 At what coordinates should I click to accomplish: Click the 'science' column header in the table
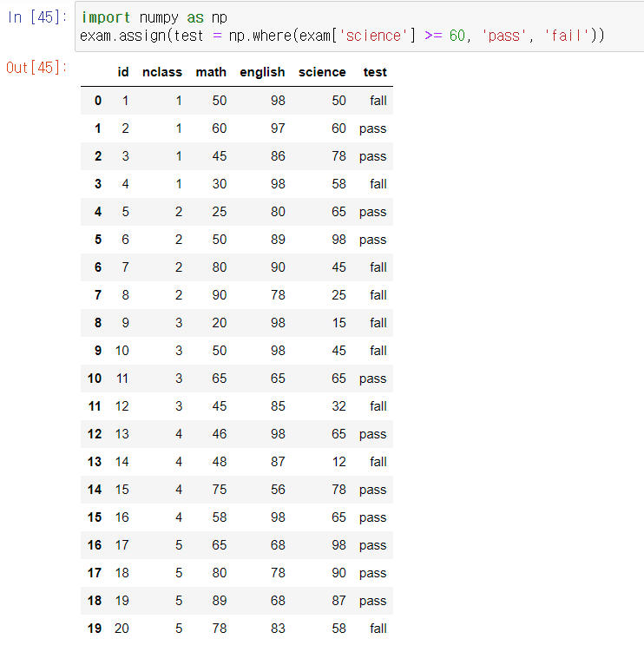pyautogui.click(x=322, y=72)
